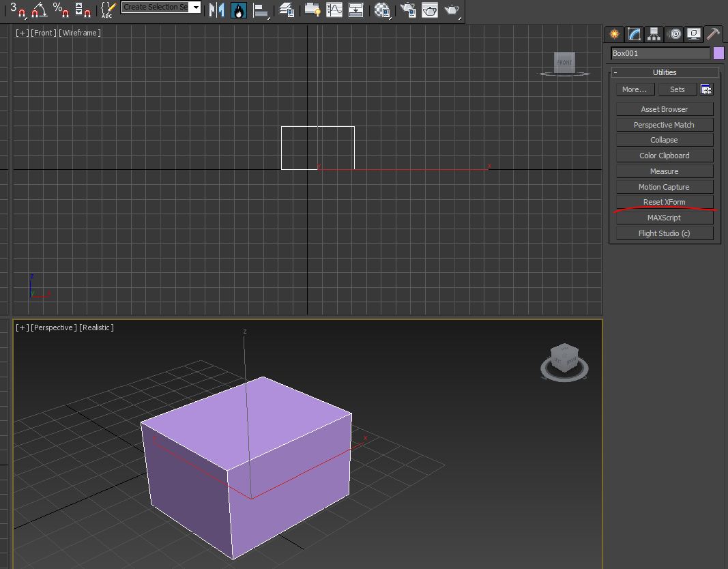728x569 pixels.
Task: Open Render Setup teapot icon
Action: [x=408, y=10]
